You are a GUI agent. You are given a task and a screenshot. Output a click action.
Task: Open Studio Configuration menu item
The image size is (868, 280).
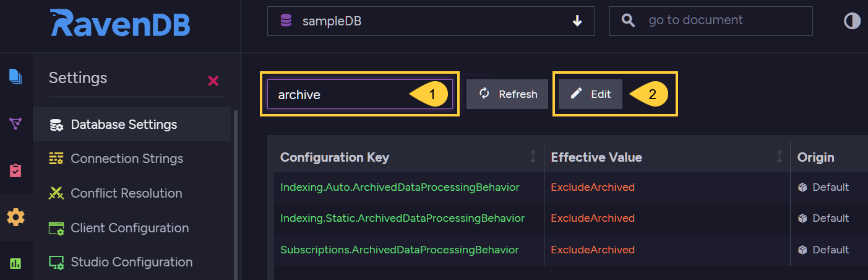[132, 262]
